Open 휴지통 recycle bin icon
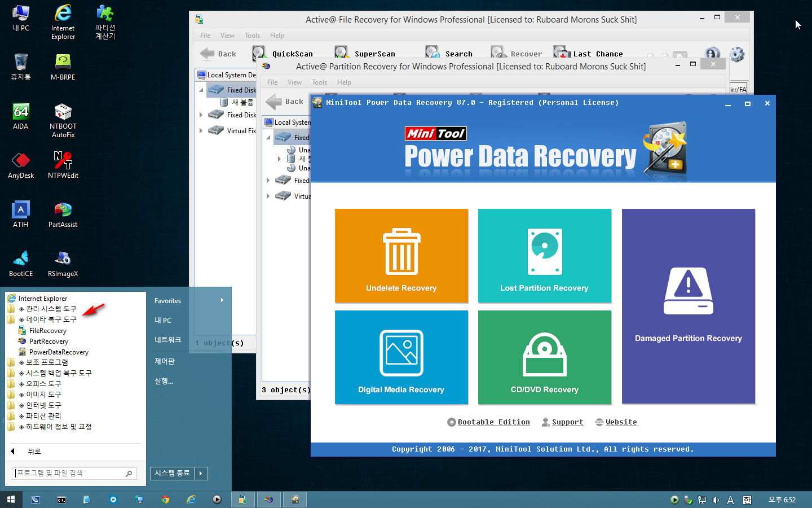 tap(21, 67)
